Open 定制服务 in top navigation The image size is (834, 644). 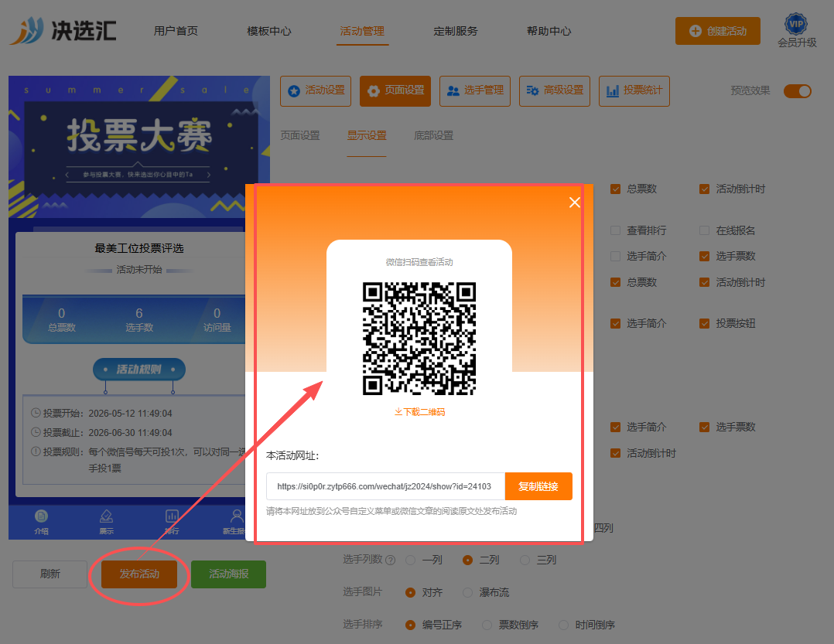tap(455, 31)
